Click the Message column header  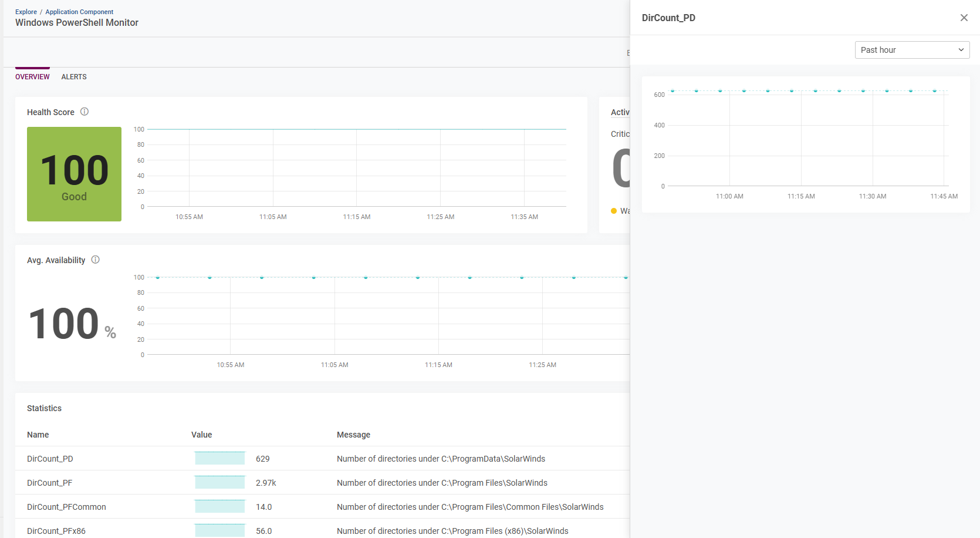[x=353, y=435]
